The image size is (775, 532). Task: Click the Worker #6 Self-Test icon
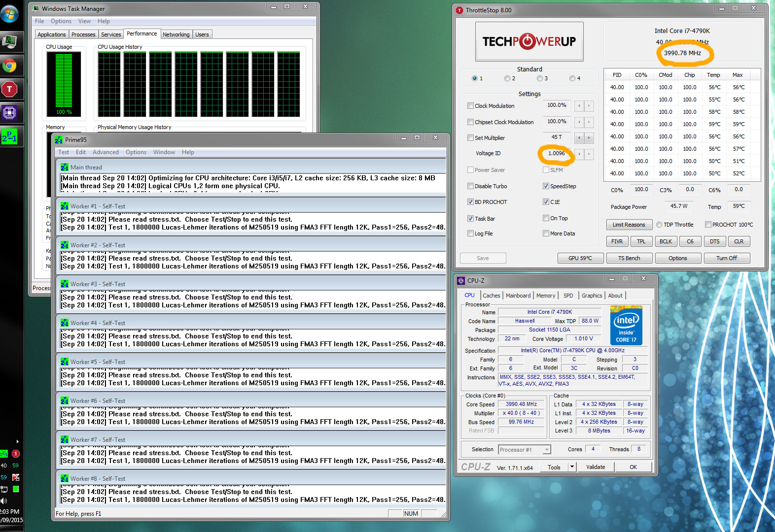[x=65, y=401]
